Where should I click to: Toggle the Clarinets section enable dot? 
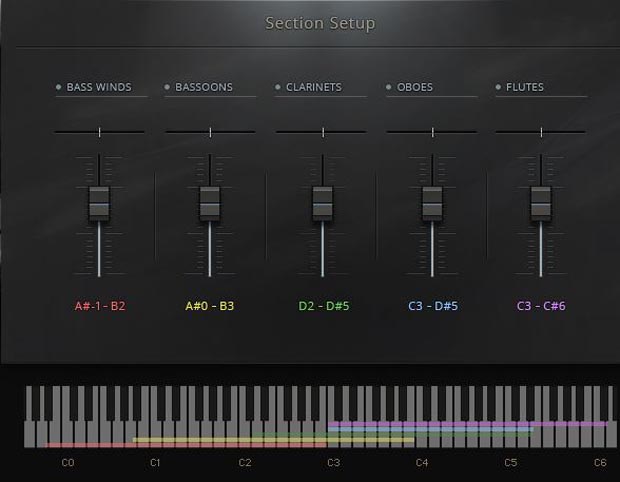point(278,88)
